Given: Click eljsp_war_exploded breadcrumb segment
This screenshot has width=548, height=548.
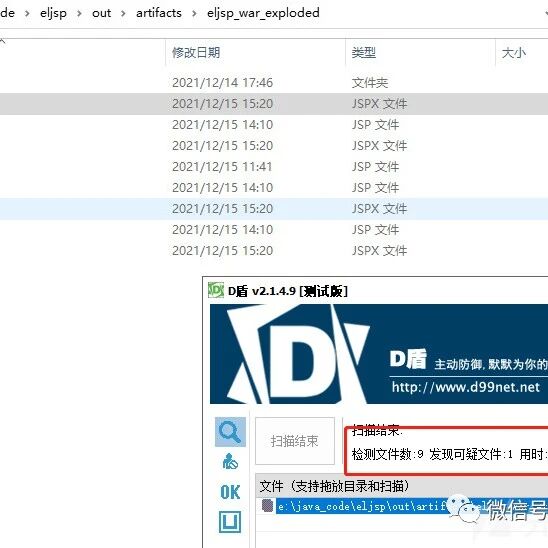Looking at the screenshot, I should pyautogui.click(x=263, y=13).
